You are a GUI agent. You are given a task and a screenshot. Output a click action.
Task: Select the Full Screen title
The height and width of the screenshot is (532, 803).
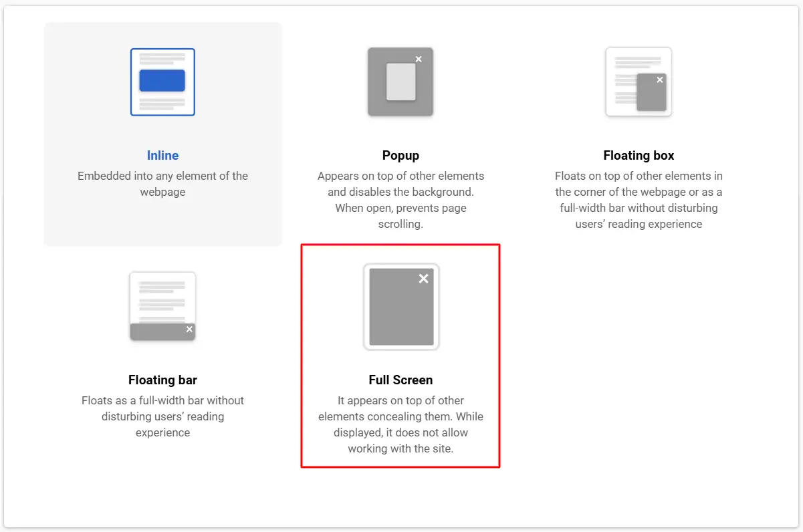tap(400, 380)
